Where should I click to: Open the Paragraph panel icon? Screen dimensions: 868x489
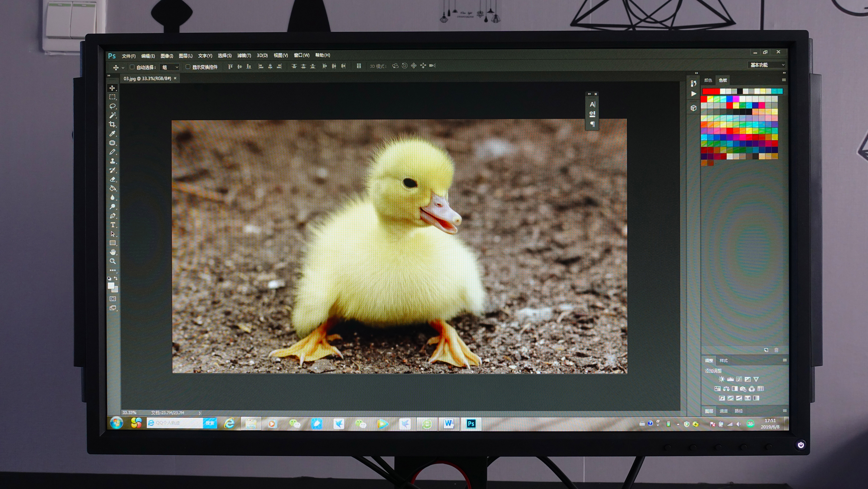click(x=592, y=124)
